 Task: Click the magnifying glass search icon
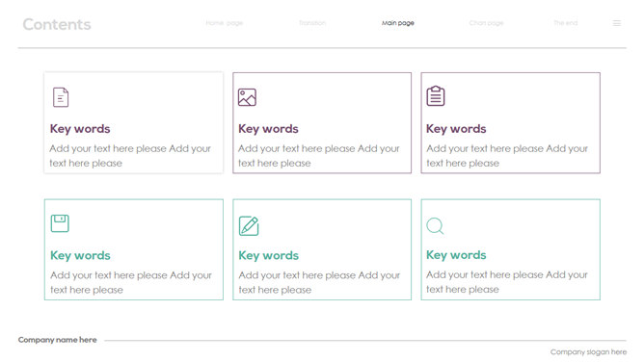click(x=435, y=226)
